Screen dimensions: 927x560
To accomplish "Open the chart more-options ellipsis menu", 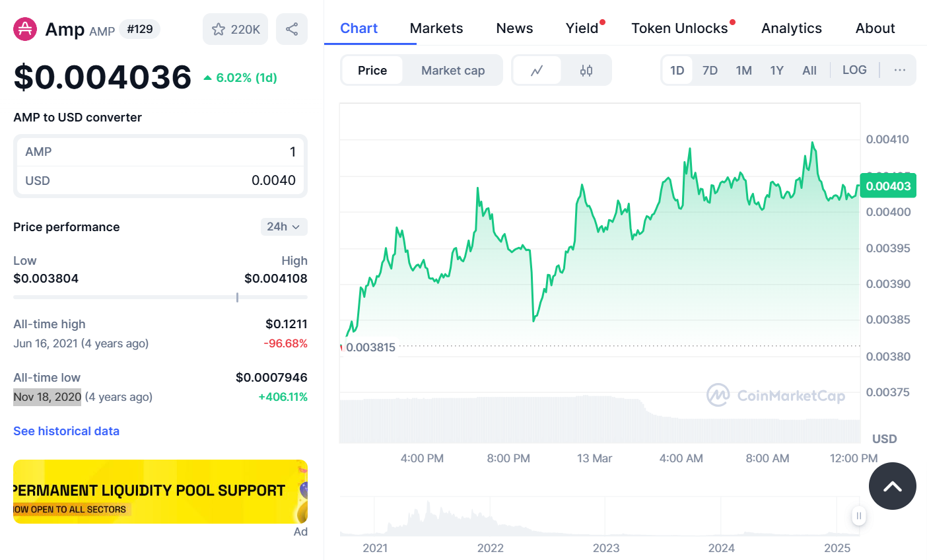I will (899, 69).
